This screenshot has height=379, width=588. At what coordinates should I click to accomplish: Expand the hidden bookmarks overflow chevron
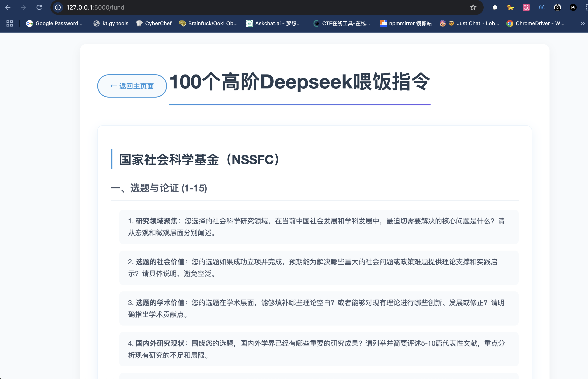point(582,23)
